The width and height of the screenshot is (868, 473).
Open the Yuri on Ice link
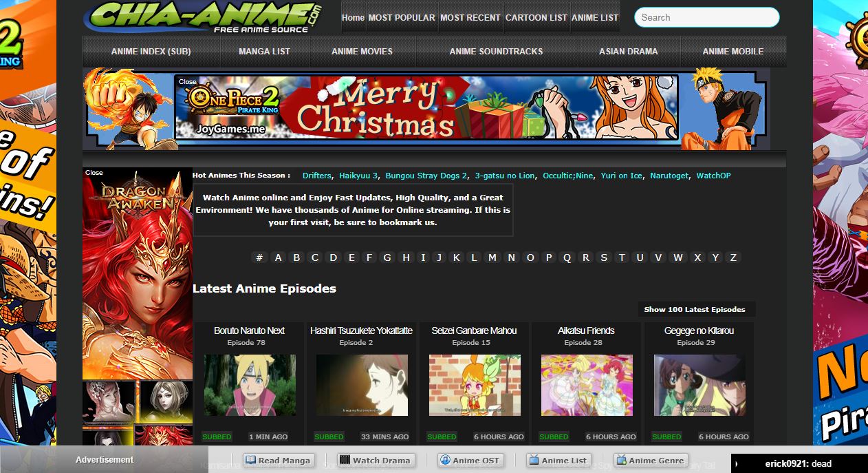pos(622,176)
